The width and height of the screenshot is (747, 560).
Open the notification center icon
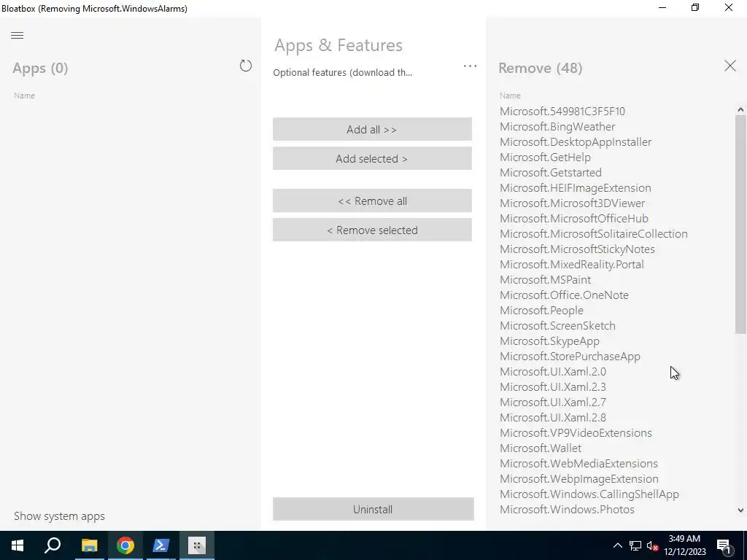point(724,545)
